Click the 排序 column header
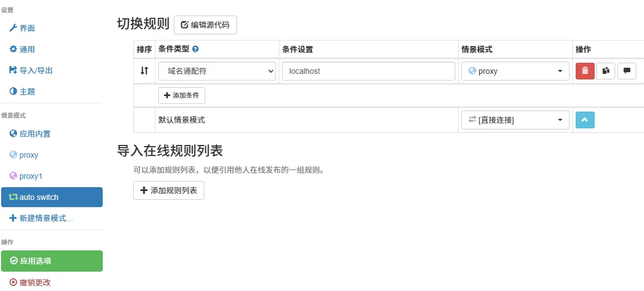The image size is (644, 291). [x=144, y=49]
